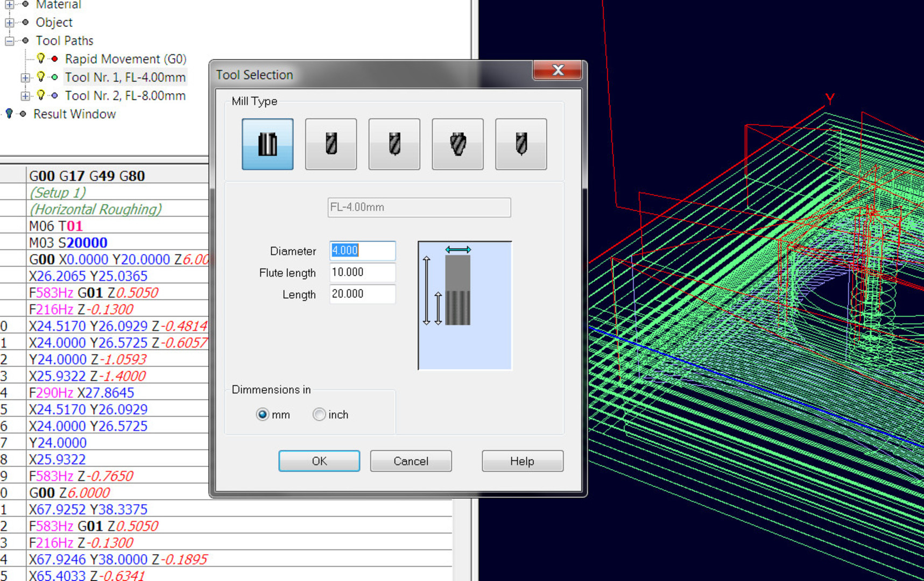Expand Tool Nr. 2, FL-8.00mm node

(x=25, y=96)
